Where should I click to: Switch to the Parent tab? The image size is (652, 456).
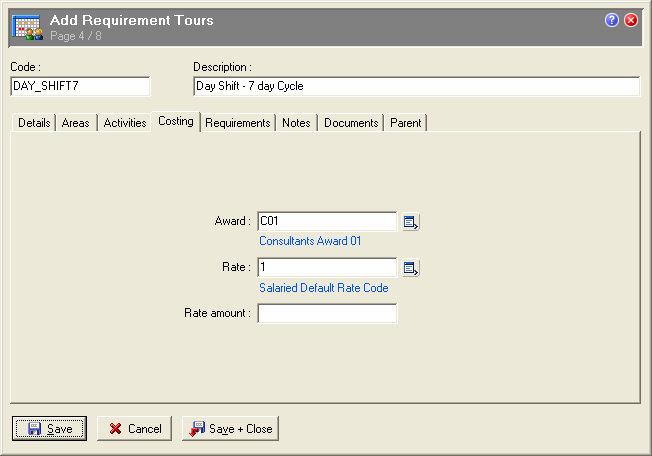[406, 123]
